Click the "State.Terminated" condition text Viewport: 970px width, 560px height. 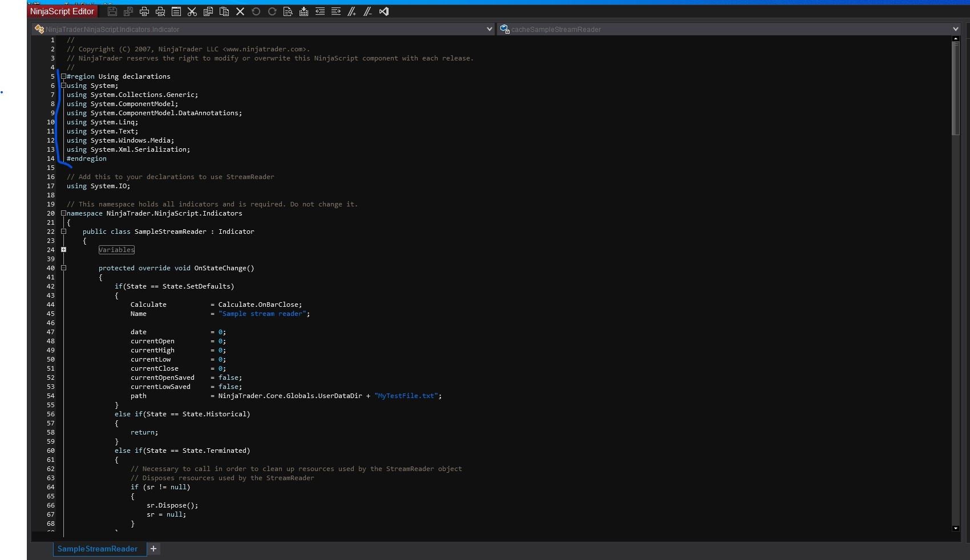pos(215,451)
